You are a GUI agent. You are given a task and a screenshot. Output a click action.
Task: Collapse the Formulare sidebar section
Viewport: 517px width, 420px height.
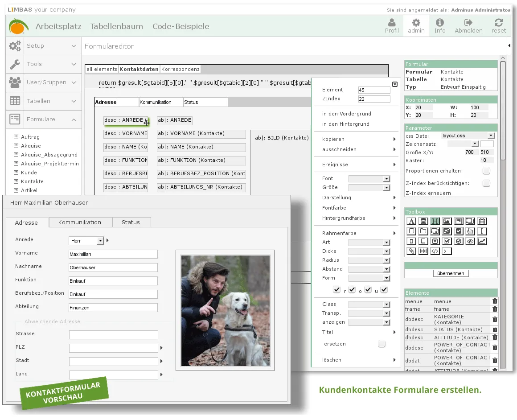[73, 119]
